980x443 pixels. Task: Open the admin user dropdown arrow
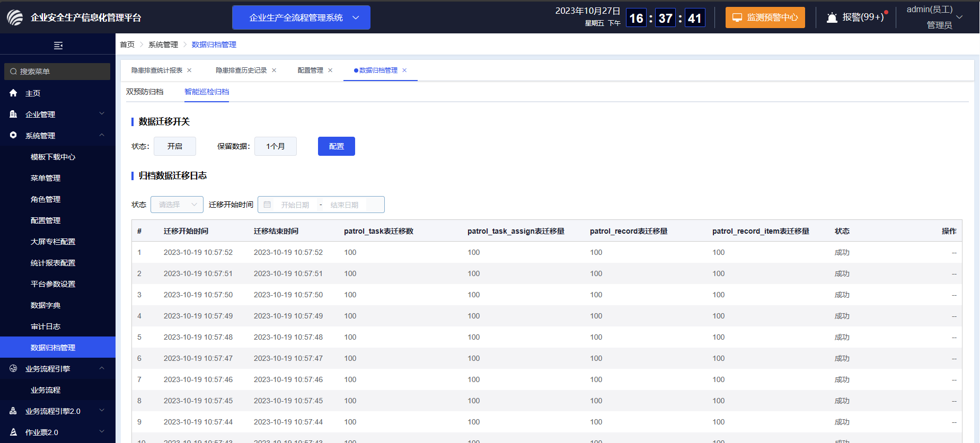click(x=959, y=17)
